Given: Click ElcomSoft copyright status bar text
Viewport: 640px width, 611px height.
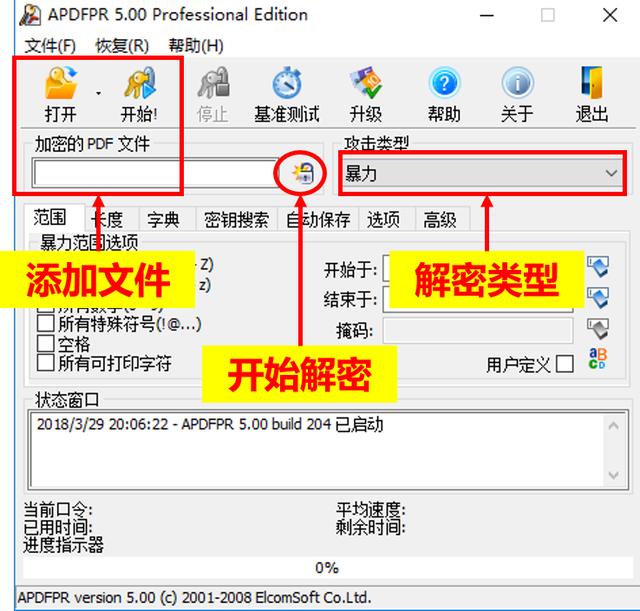Looking at the screenshot, I should tap(195, 598).
